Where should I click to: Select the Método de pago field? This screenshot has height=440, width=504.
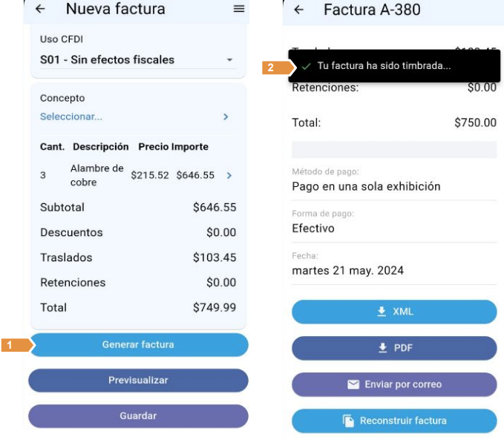point(393,180)
